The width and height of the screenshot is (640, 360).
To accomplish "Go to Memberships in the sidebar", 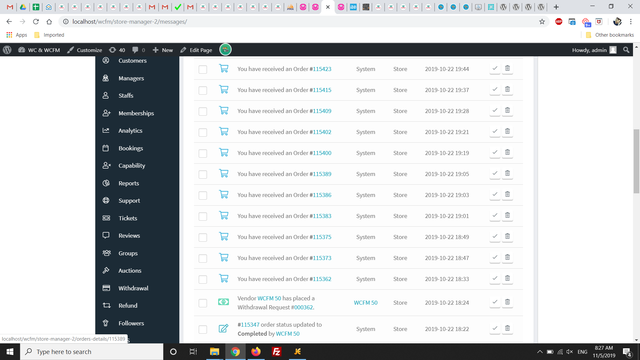I will tap(137, 113).
